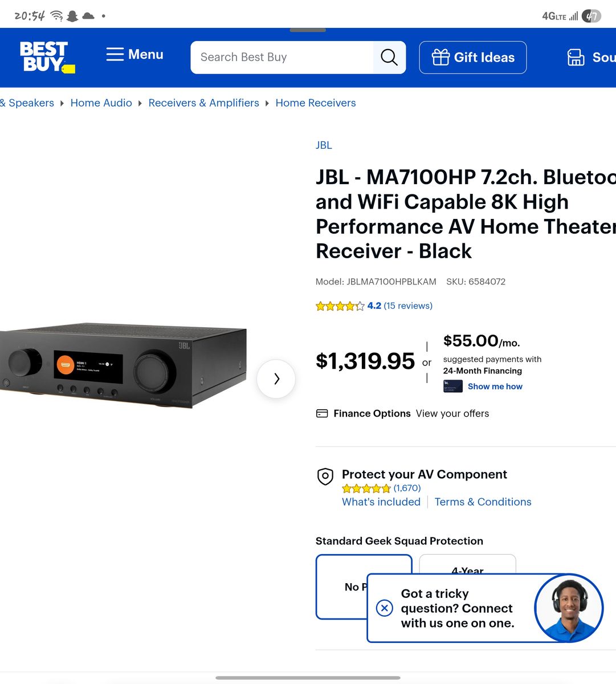The image size is (616, 684).
Task: Open the hamburger Menu
Action: point(134,55)
